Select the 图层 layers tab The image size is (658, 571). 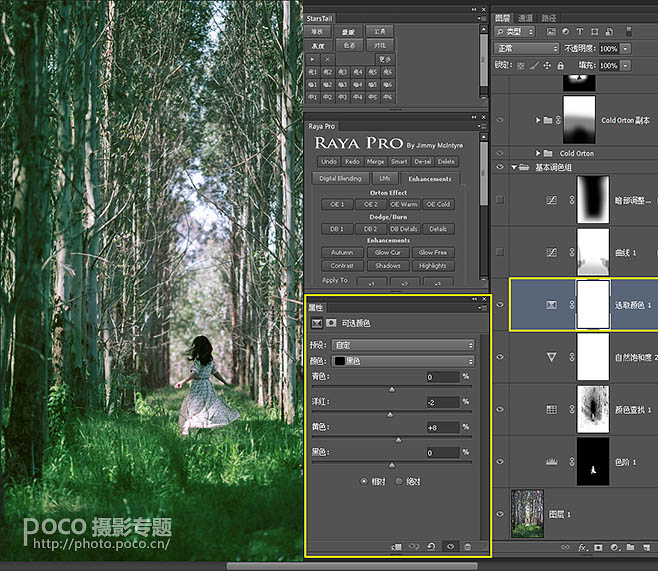(502, 18)
